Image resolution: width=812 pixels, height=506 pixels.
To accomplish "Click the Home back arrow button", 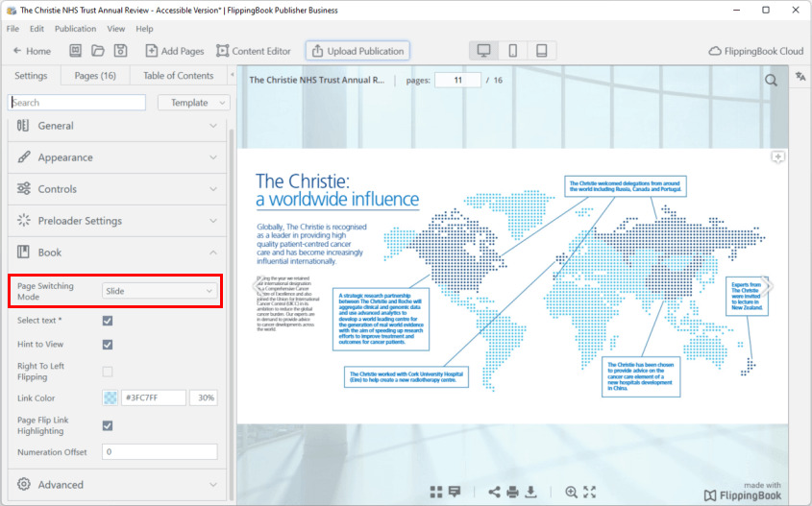I will tap(32, 51).
